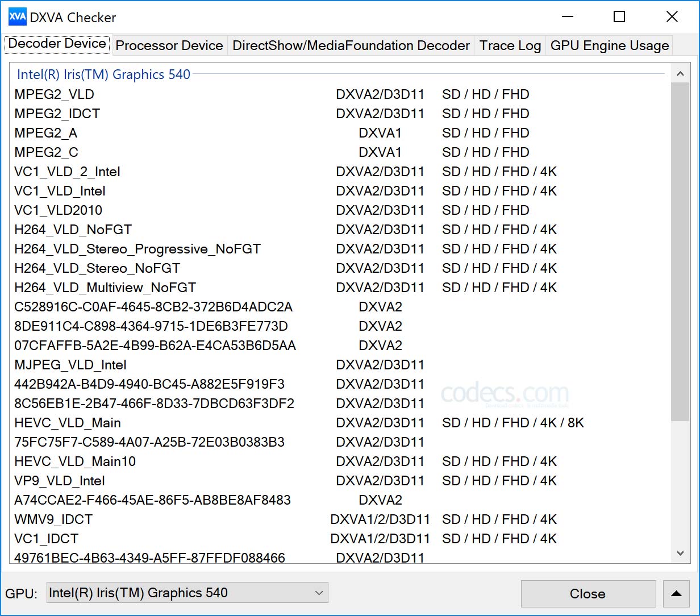Select the MPEG2_A decoder row
The height and width of the screenshot is (616, 700).
tap(340, 133)
